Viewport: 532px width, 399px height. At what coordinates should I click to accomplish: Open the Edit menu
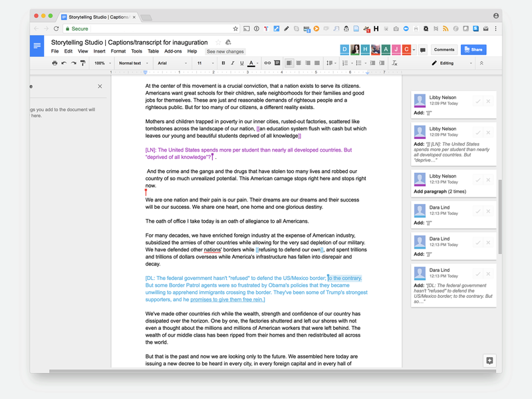point(68,51)
